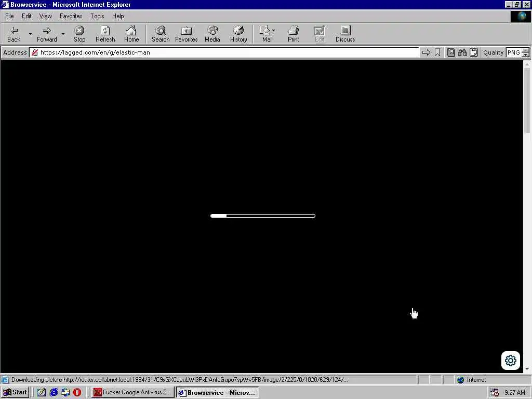This screenshot has width=532, height=399.
Task: Go forward using the Forward toolbar button
Action: pos(47,34)
